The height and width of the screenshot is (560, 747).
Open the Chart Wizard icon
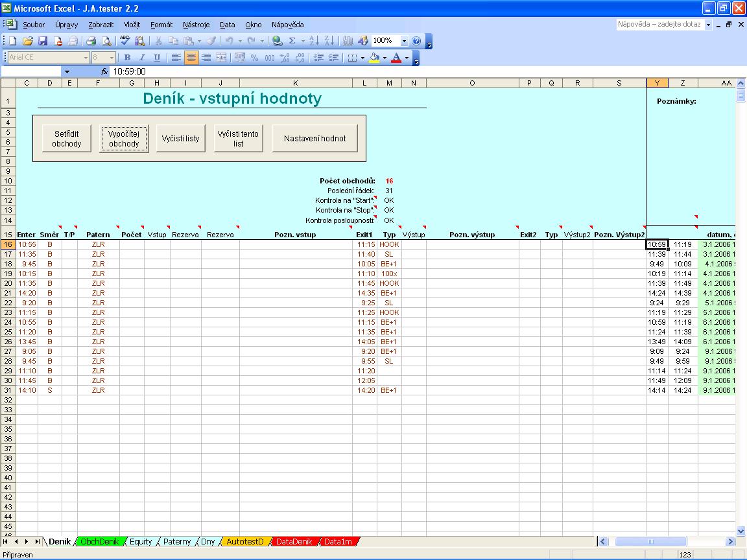point(348,41)
